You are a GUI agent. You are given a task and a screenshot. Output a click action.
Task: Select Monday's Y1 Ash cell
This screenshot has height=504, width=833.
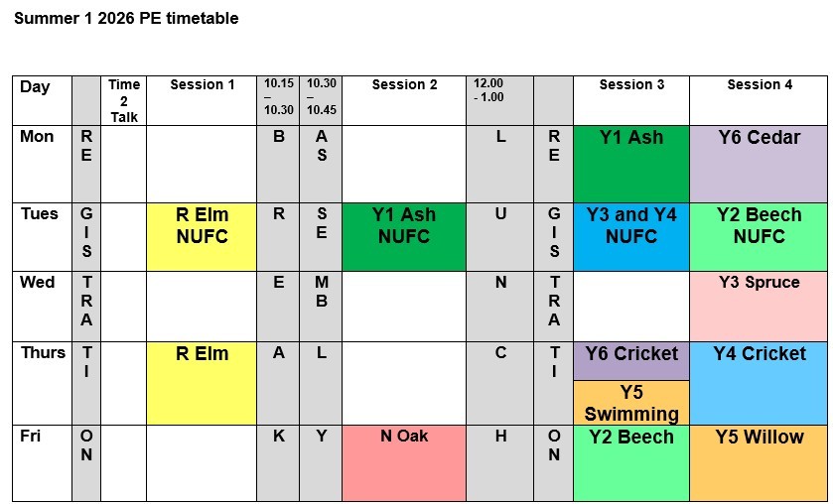(x=631, y=164)
